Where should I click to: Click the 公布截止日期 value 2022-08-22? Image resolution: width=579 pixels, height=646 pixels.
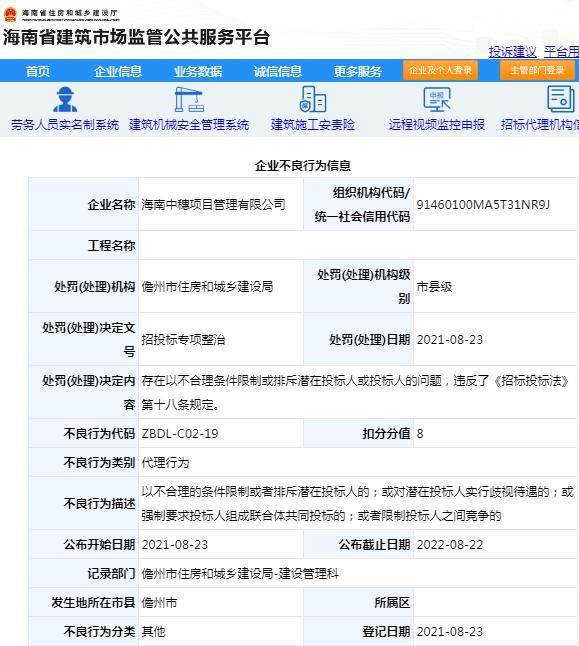(x=450, y=545)
